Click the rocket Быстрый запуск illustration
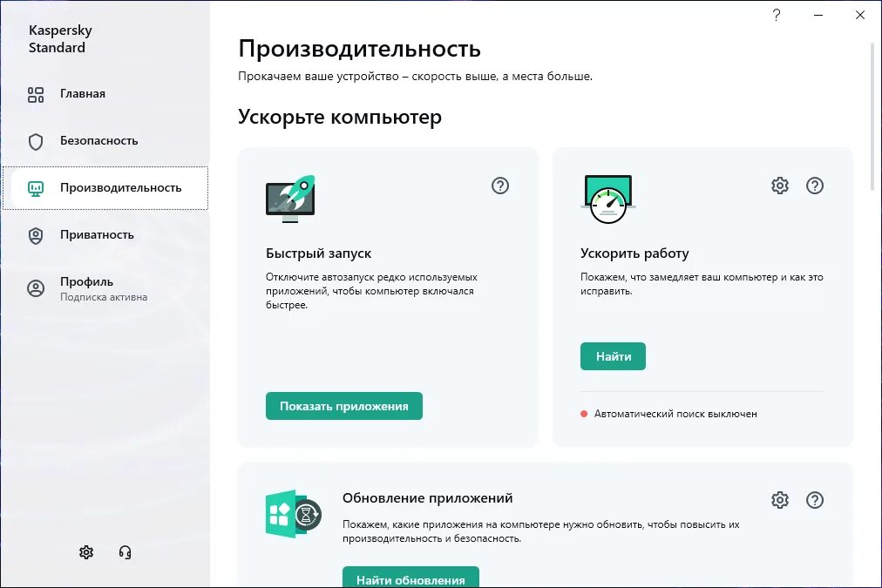Screen dimensions: 882x588 coord(290,199)
